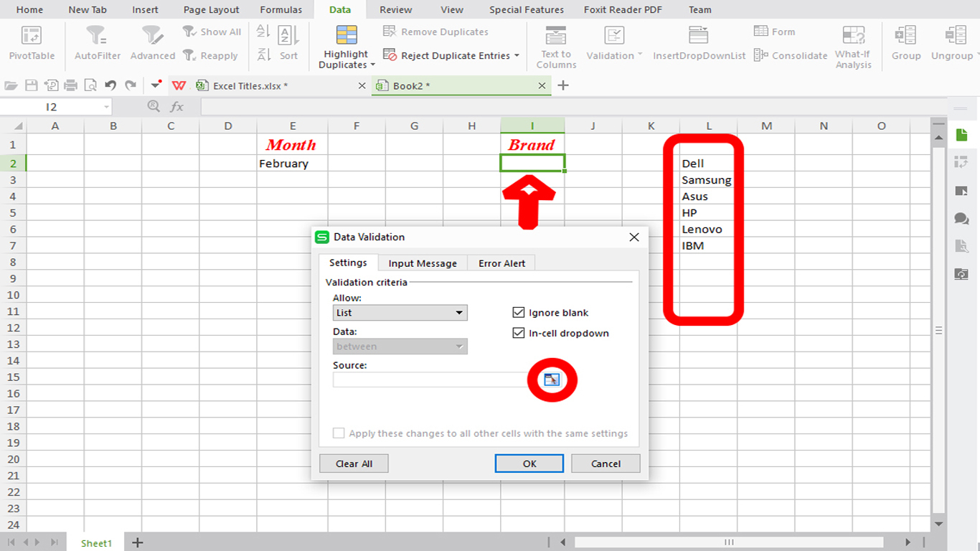Viewport: 980px width, 551px height.
Task: Open the Special Features tab
Action: pos(527,9)
